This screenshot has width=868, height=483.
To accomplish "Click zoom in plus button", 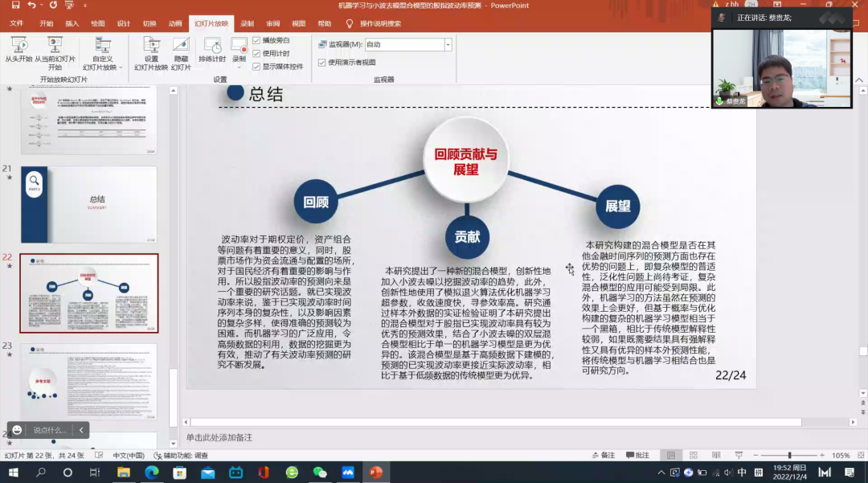I will (822, 456).
